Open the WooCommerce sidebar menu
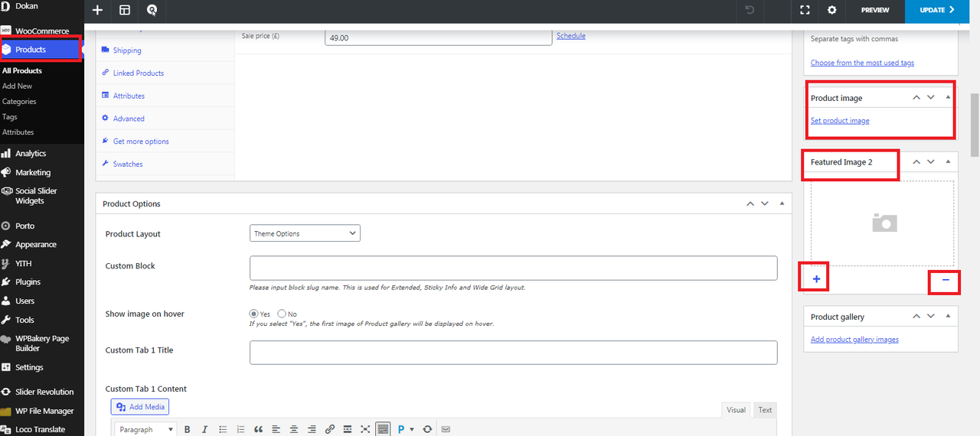980x436 pixels. (x=42, y=31)
